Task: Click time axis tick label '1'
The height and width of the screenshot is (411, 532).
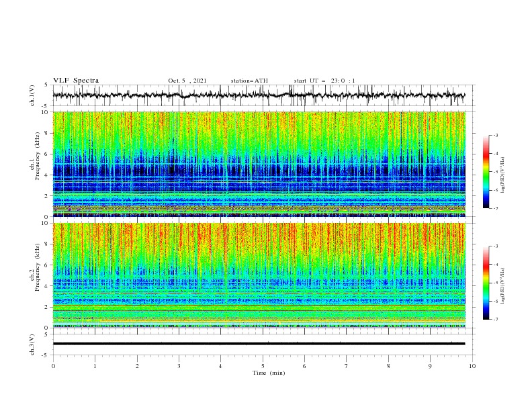Action: [x=95, y=366]
